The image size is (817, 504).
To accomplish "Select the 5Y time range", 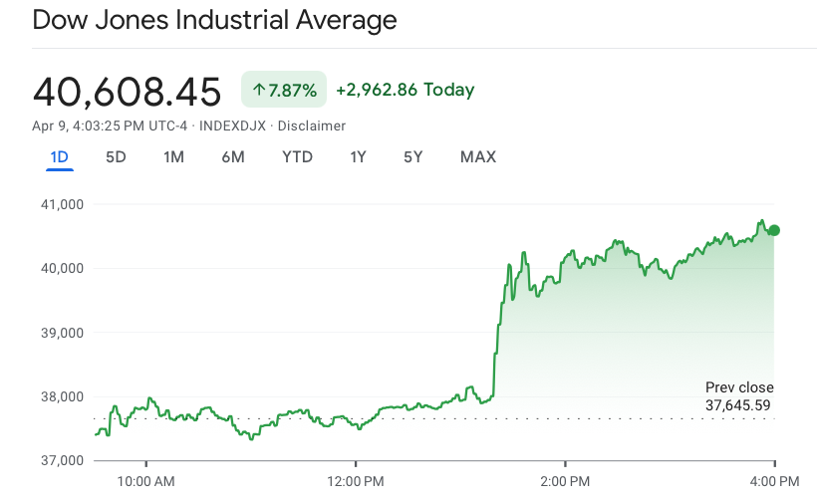I will pyautogui.click(x=413, y=157).
